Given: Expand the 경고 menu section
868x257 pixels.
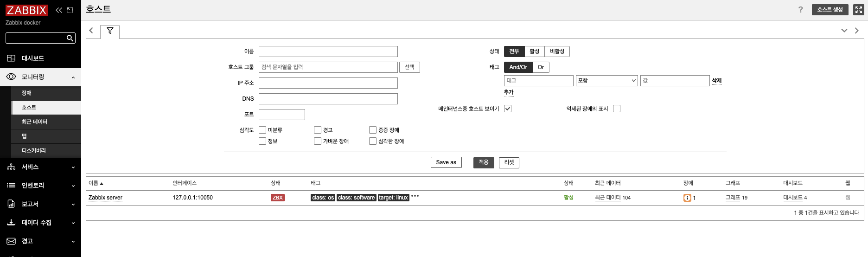Looking at the screenshot, I should click(x=40, y=241).
